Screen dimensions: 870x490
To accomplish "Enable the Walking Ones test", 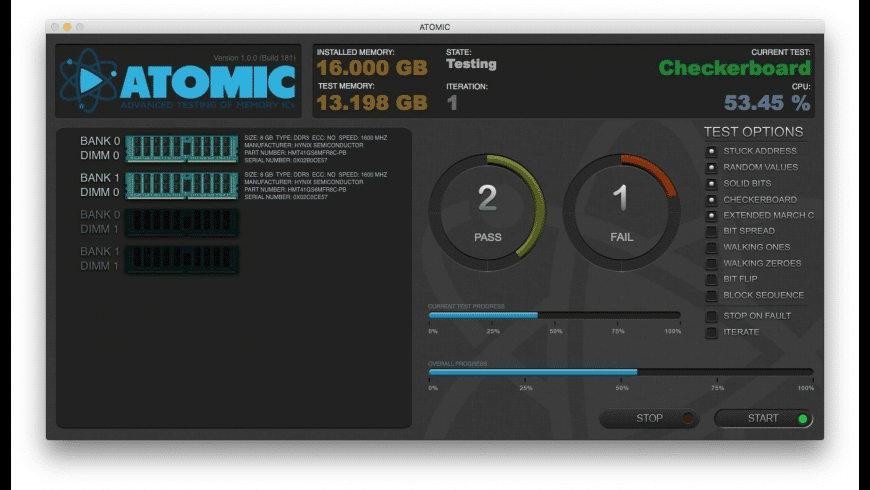I will click(x=711, y=247).
